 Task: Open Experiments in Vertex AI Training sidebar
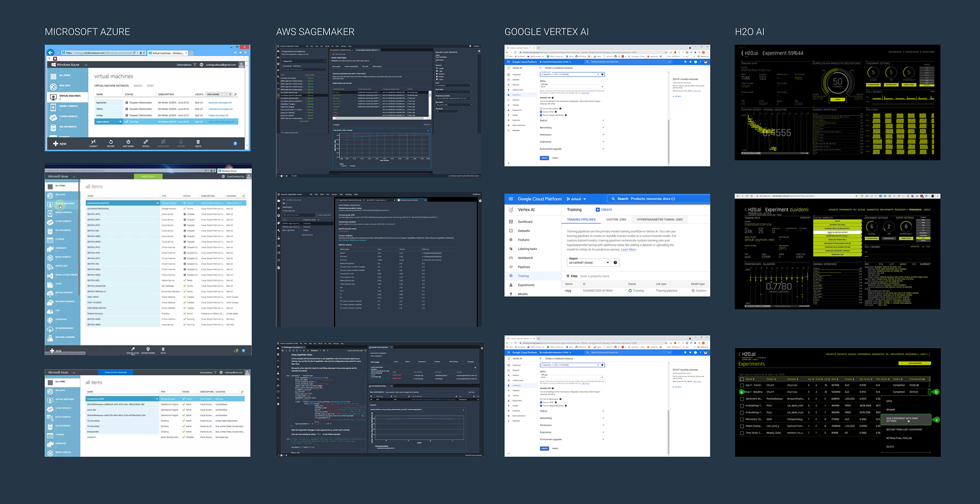point(526,285)
